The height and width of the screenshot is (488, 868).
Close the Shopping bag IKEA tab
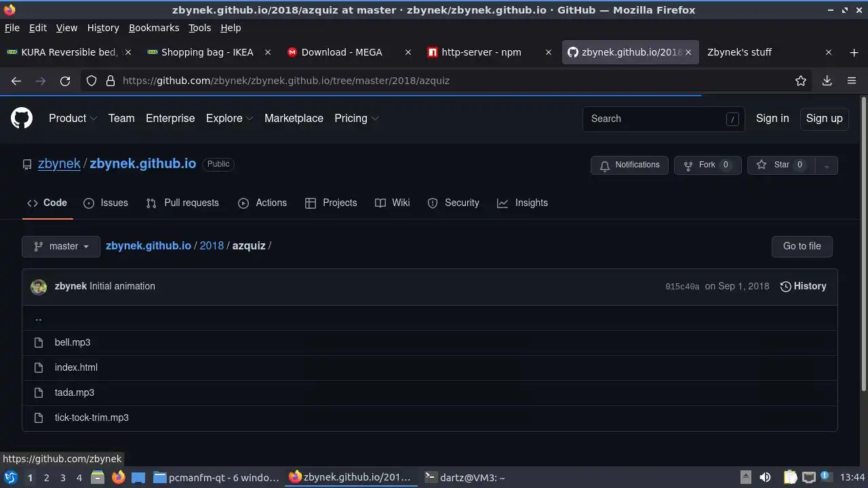coord(268,52)
